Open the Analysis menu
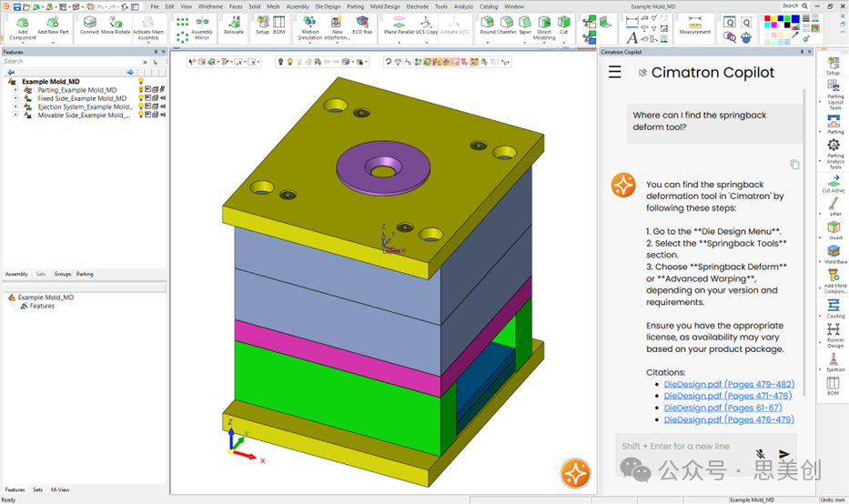Viewport: 849px width, 504px height. [463, 6]
